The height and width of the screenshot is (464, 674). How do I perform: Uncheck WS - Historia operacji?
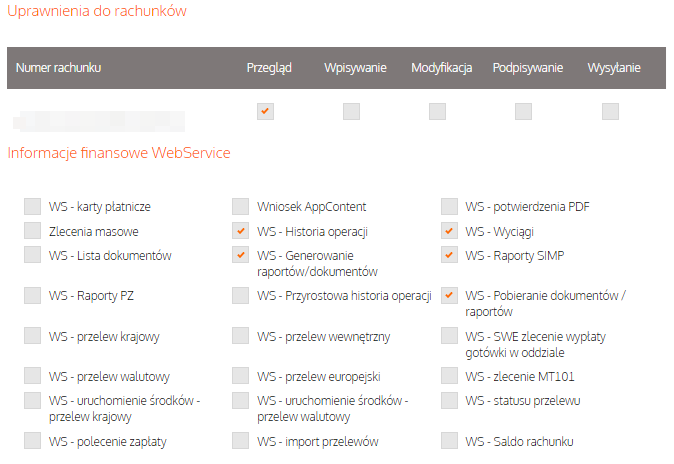240,230
